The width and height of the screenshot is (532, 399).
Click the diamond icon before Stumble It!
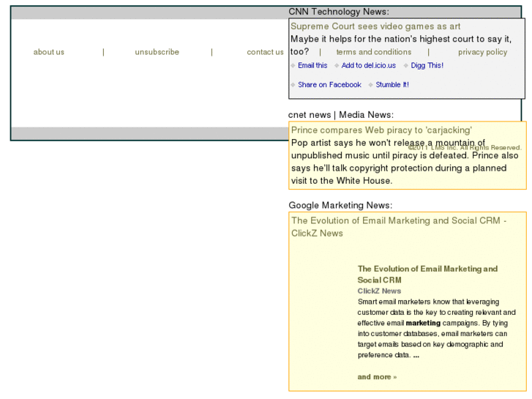pyautogui.click(x=370, y=85)
